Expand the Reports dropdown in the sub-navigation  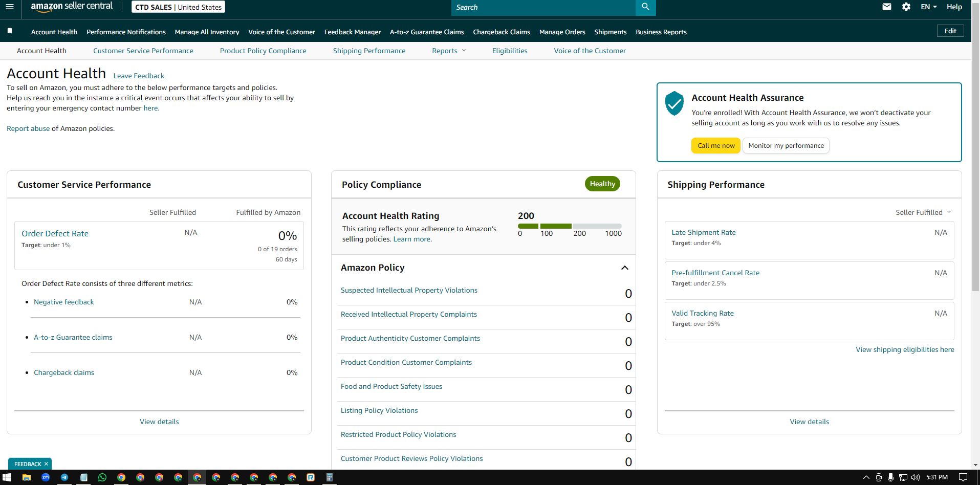click(x=449, y=51)
